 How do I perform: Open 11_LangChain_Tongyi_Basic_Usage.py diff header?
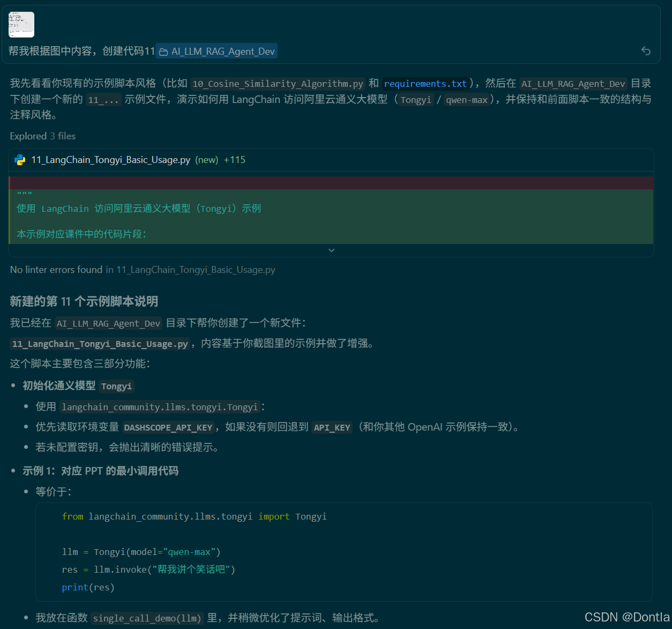pyautogui.click(x=331, y=160)
